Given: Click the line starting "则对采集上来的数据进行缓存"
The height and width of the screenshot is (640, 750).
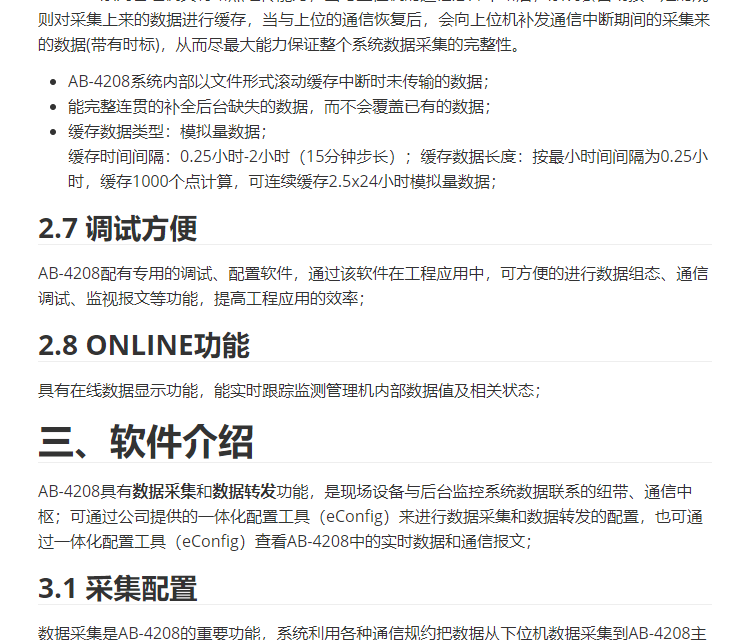Looking at the screenshot, I should click(x=374, y=20).
